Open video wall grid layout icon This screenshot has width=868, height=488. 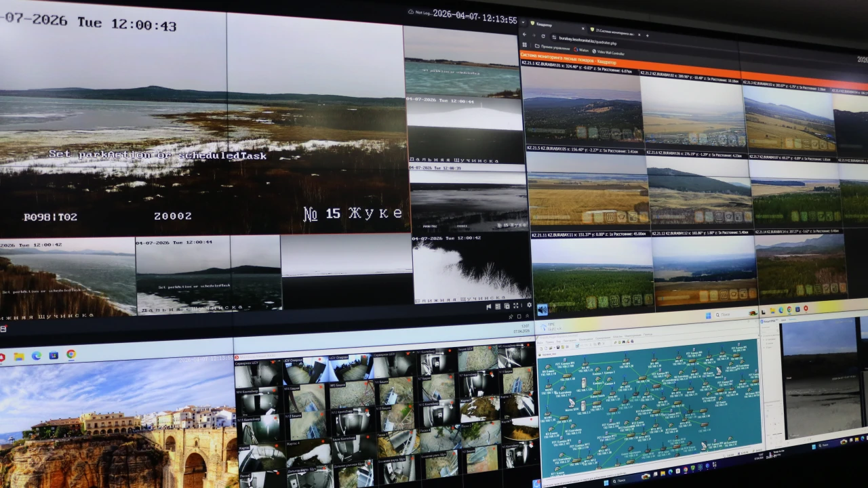coord(498,306)
